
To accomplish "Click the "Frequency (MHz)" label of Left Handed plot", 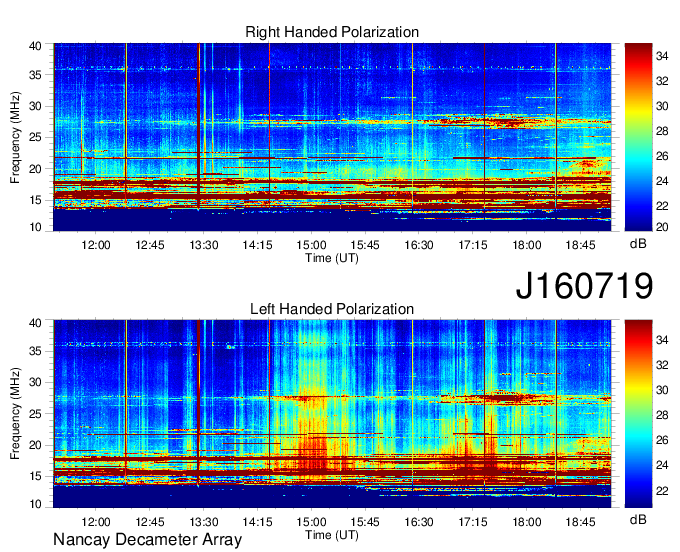I will (x=15, y=414).
